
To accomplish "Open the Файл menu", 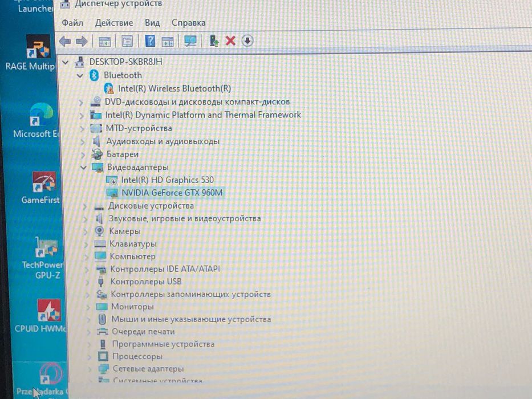I will click(72, 23).
